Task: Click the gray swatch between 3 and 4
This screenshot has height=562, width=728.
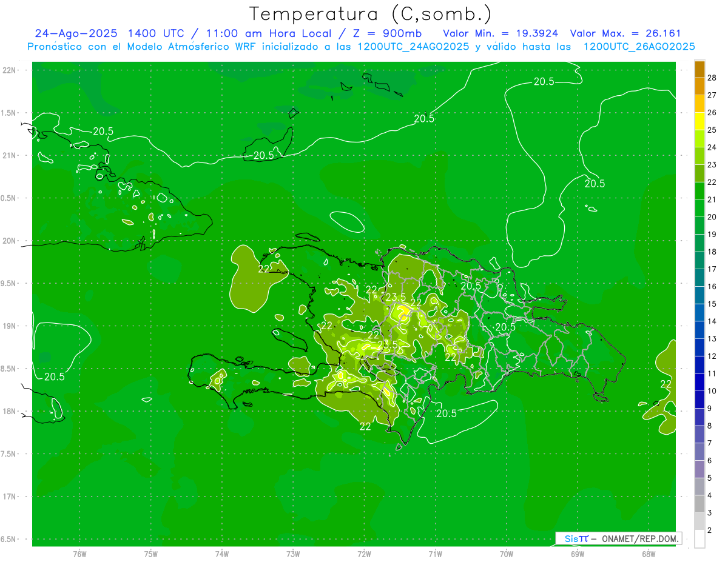Action: pos(699,504)
